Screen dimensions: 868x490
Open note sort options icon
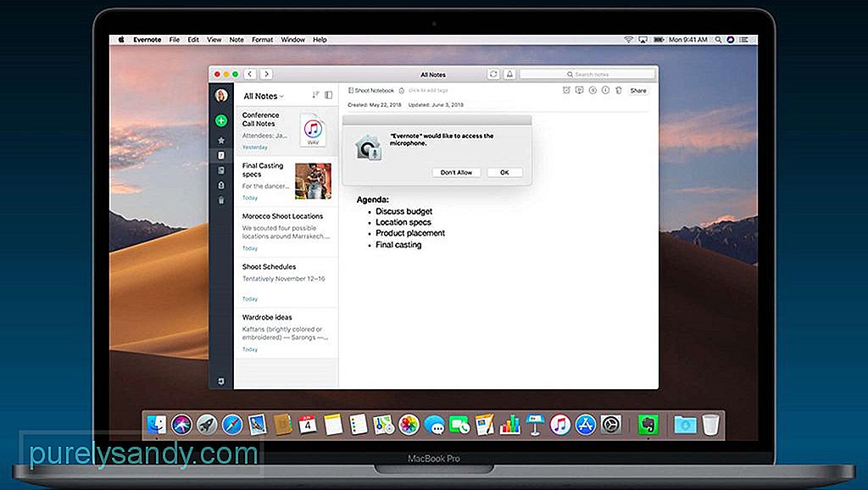click(x=315, y=95)
